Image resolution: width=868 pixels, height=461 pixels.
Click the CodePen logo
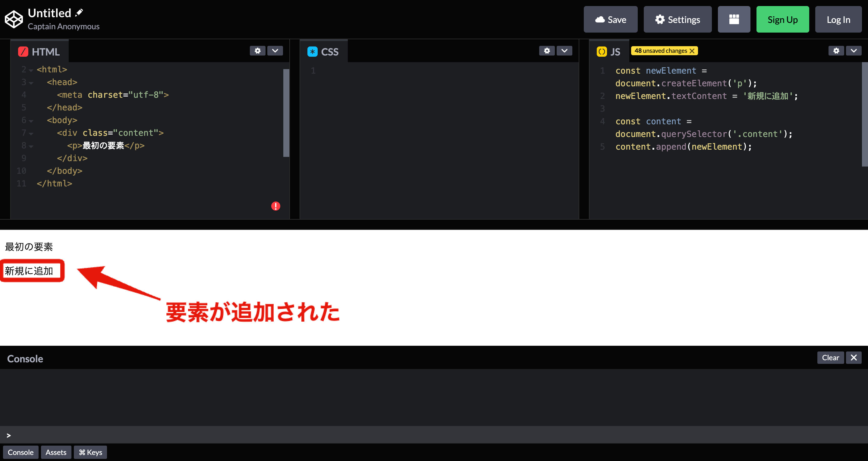click(14, 19)
